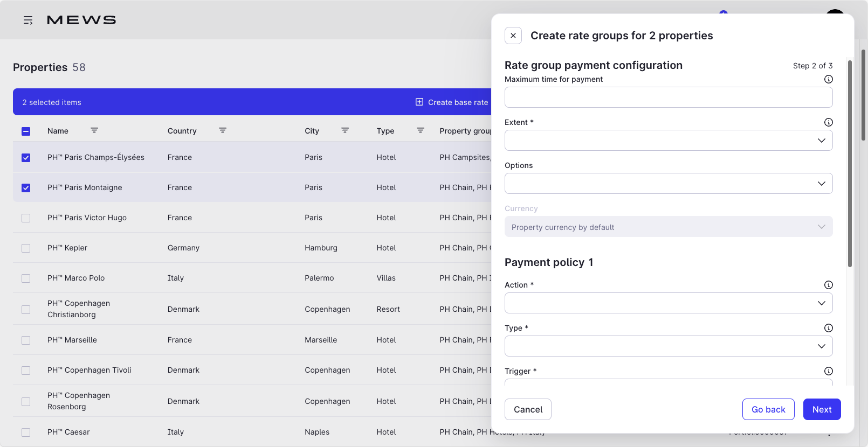868x447 pixels.
Task: Click the Palermo city cell
Action: click(x=319, y=278)
